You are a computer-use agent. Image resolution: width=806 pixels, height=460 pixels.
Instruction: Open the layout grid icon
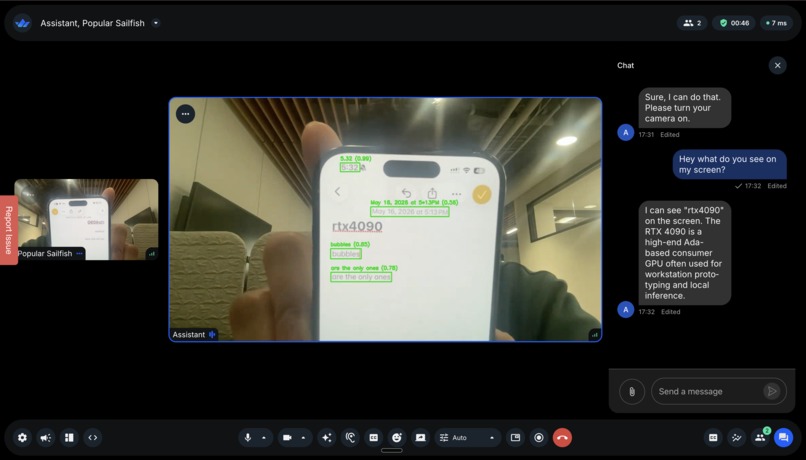click(x=69, y=437)
